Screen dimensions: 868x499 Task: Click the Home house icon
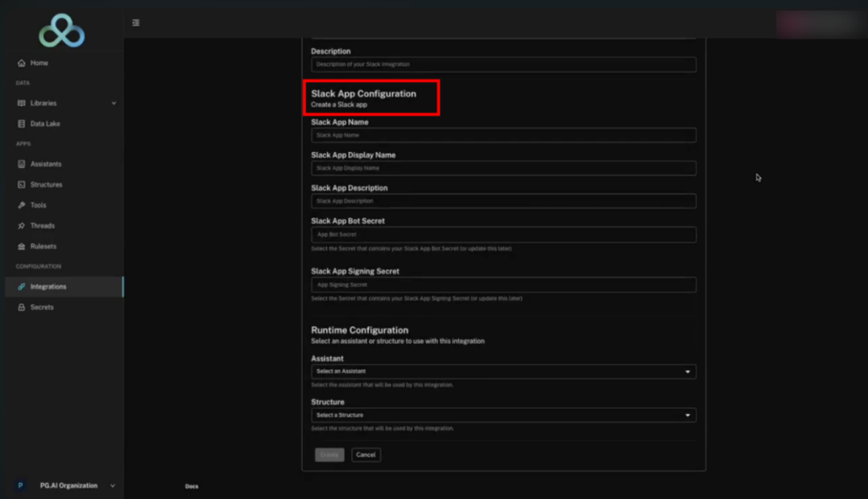point(21,63)
